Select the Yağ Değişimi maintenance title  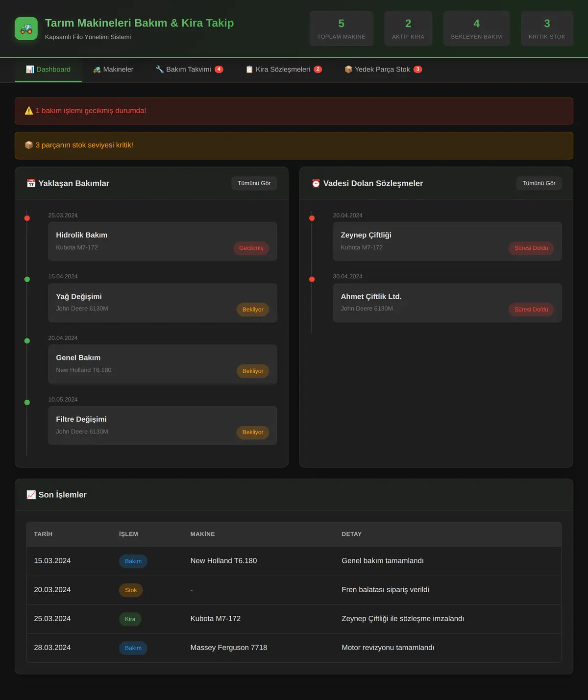click(79, 297)
